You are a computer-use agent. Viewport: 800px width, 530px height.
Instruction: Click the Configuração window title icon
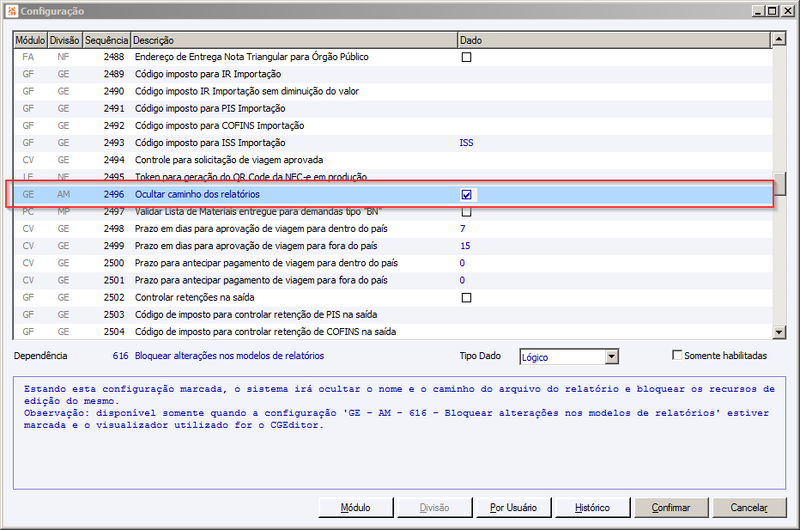tap(12, 11)
